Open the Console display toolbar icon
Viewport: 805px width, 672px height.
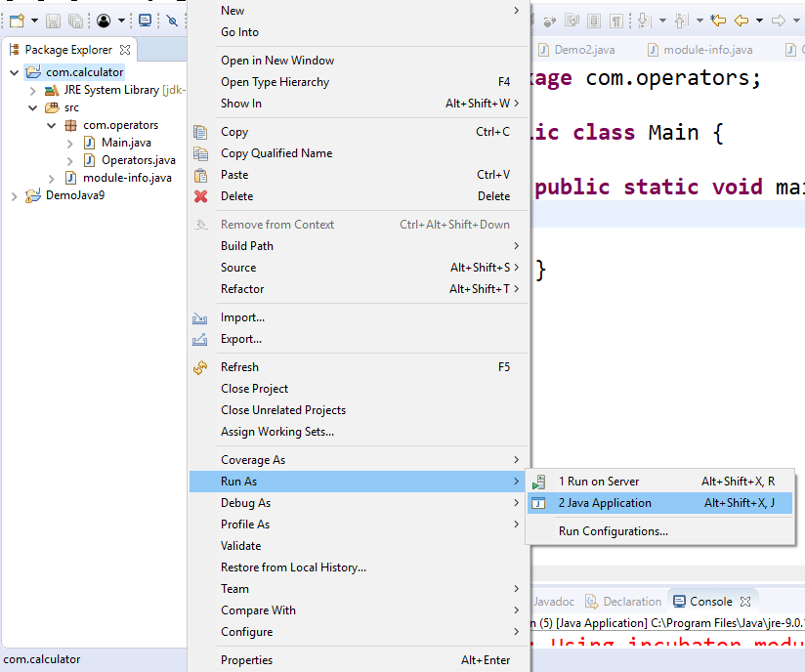click(145, 20)
